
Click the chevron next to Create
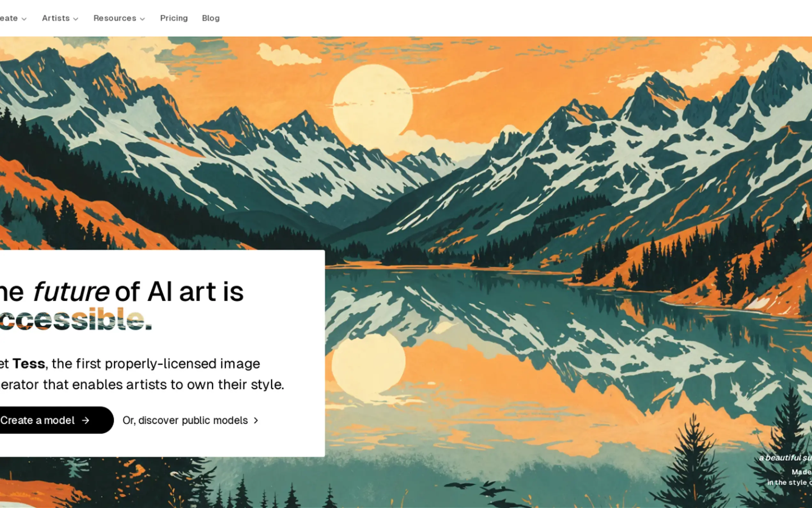click(24, 19)
